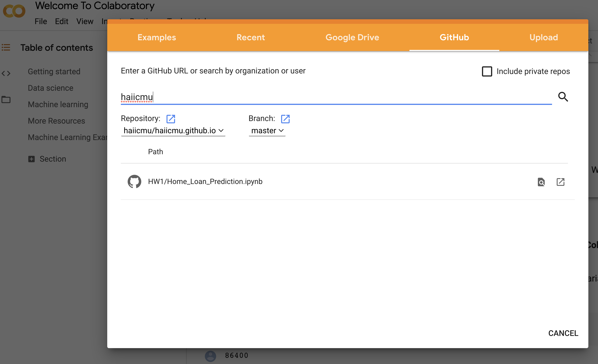Open the View menu
Screen dimensions: 598x364
pos(85,21)
